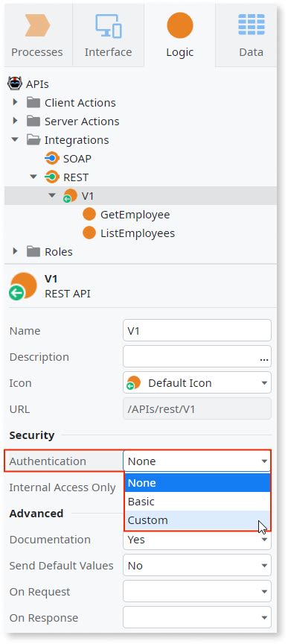
Task: Click the Processes arrow icon
Action: (x=37, y=25)
